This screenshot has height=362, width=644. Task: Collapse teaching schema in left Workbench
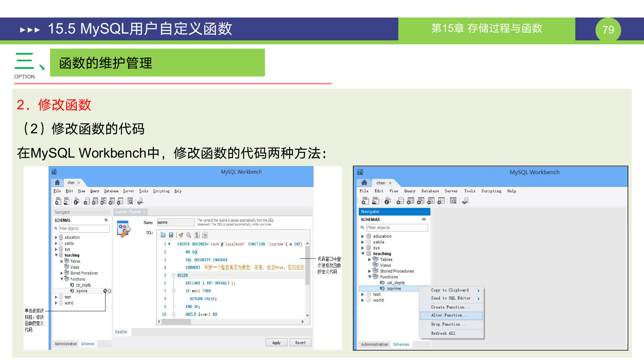click(56, 255)
